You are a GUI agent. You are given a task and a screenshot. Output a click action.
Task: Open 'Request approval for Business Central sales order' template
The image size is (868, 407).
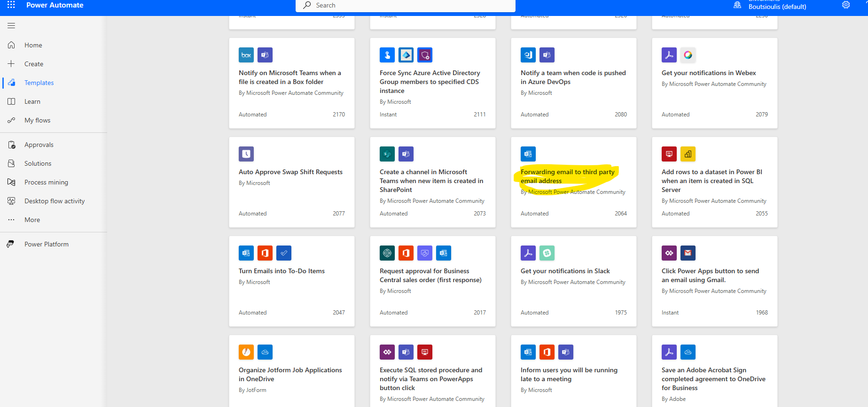click(x=430, y=276)
